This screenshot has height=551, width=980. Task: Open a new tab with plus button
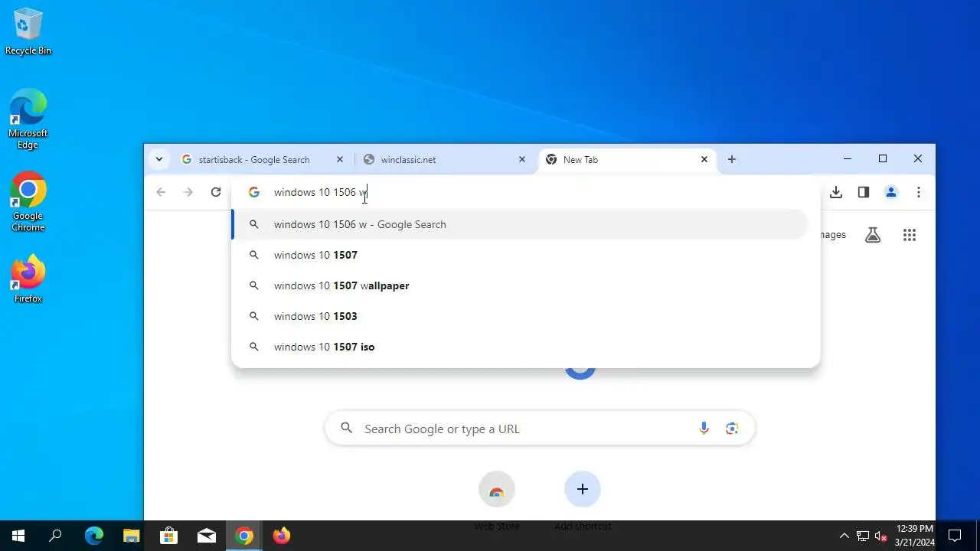coord(732,159)
